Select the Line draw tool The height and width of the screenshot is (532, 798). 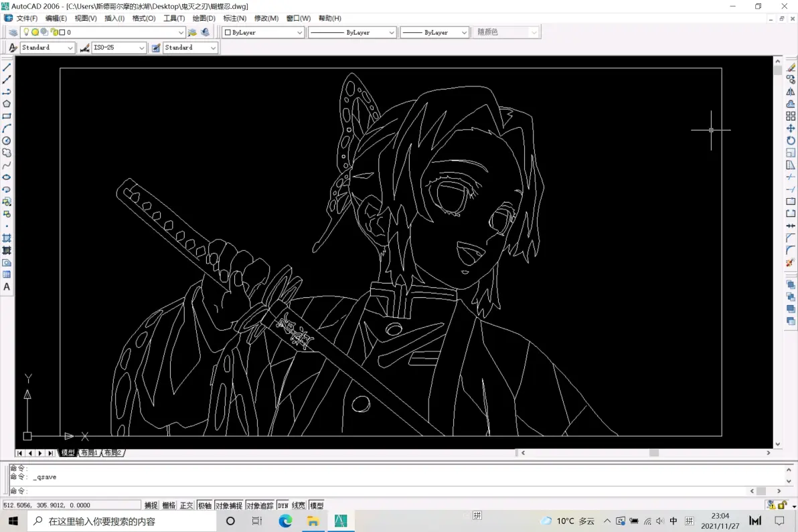click(x=7, y=67)
